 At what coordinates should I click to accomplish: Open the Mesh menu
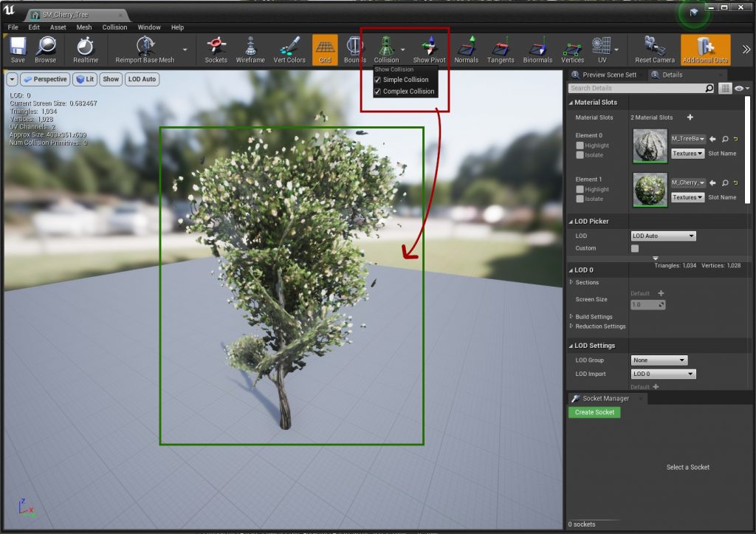(84, 27)
